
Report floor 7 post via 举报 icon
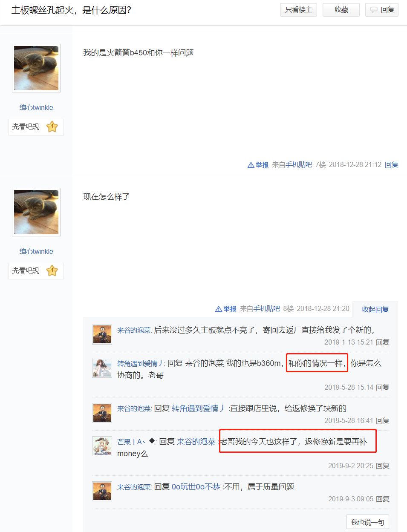coord(258,165)
